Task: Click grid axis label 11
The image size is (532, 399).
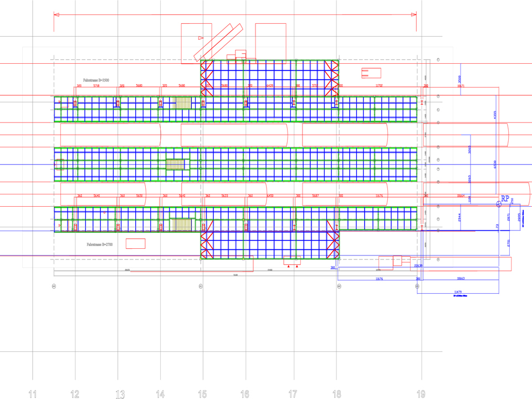Action: [33, 394]
